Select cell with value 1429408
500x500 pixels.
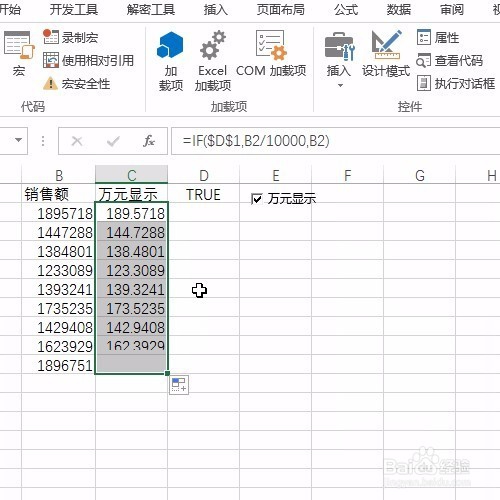[x=59, y=327]
